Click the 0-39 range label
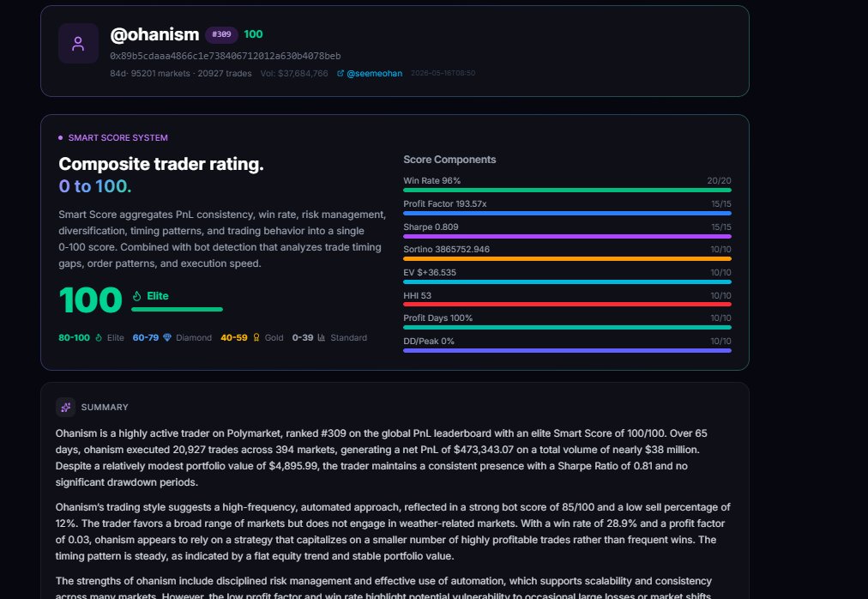 point(303,337)
